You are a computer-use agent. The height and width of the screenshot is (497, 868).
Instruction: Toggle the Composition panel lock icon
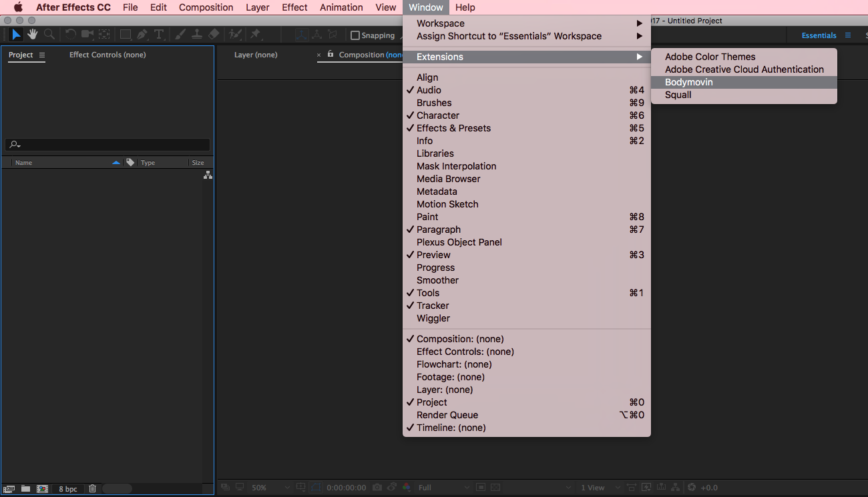pyautogui.click(x=331, y=55)
